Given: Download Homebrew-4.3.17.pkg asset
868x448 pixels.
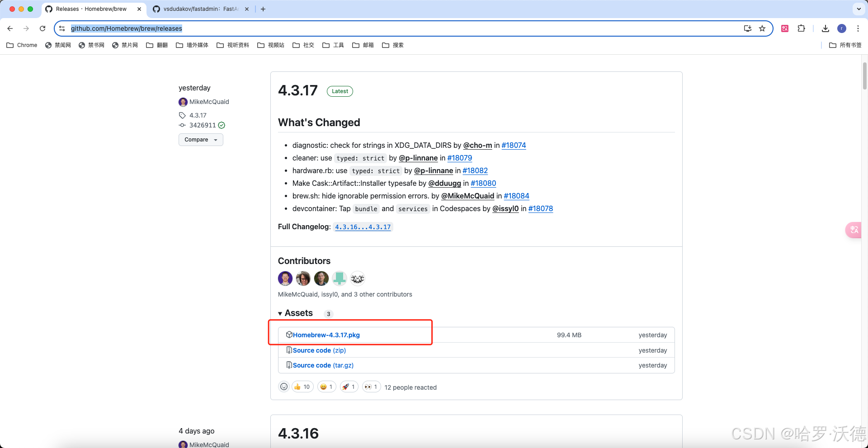Looking at the screenshot, I should coord(326,335).
